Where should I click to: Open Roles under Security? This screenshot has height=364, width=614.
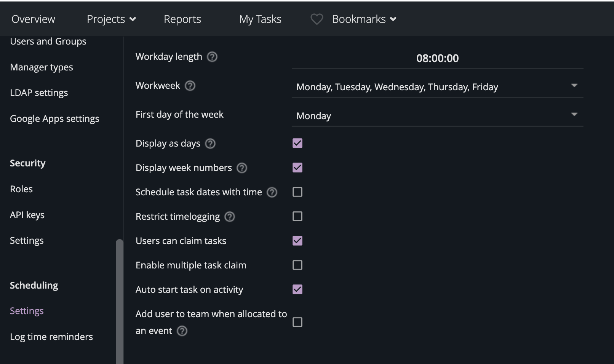pyautogui.click(x=21, y=189)
